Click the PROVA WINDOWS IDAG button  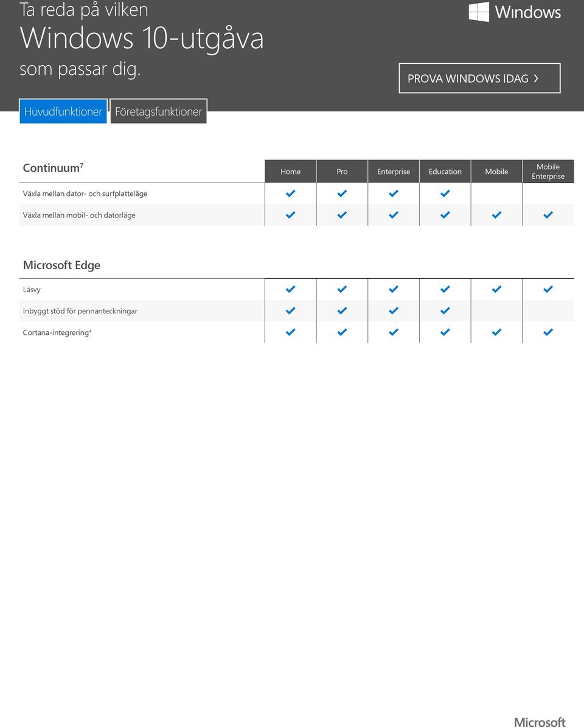click(479, 78)
